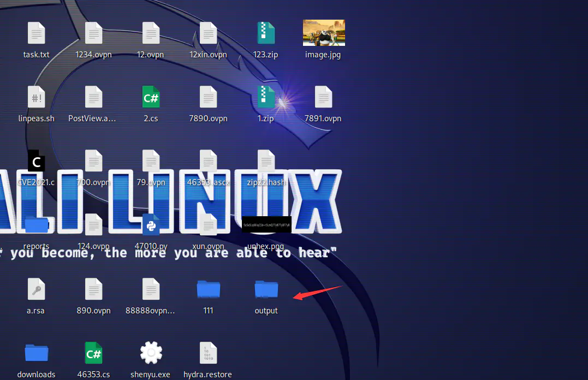Select the 79.ovpn file icon

tap(151, 161)
